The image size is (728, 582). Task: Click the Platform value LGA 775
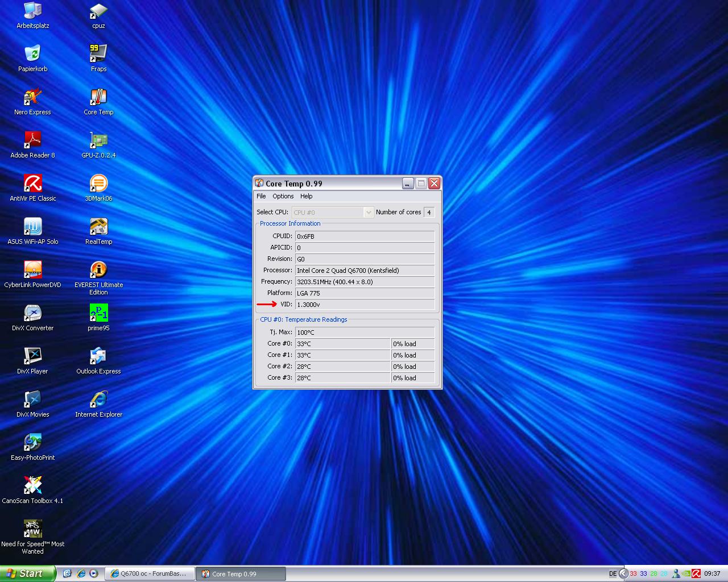[365, 293]
